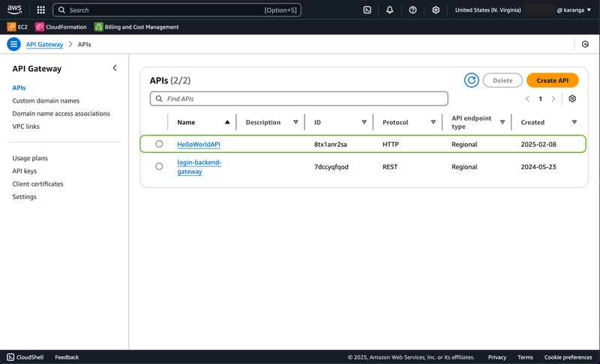Open API keys
This screenshot has width=600, height=364.
pyautogui.click(x=25, y=171)
